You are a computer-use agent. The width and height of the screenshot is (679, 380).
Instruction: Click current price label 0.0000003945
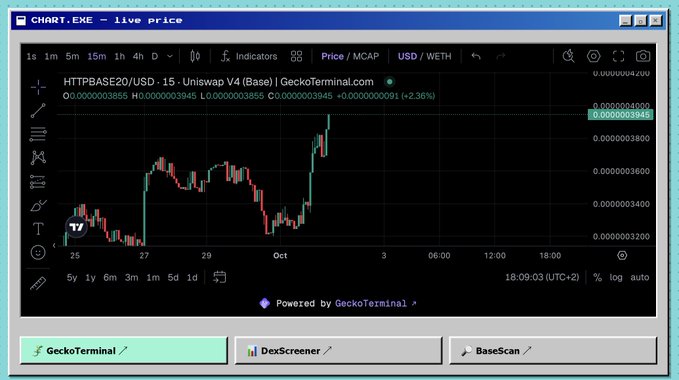621,115
